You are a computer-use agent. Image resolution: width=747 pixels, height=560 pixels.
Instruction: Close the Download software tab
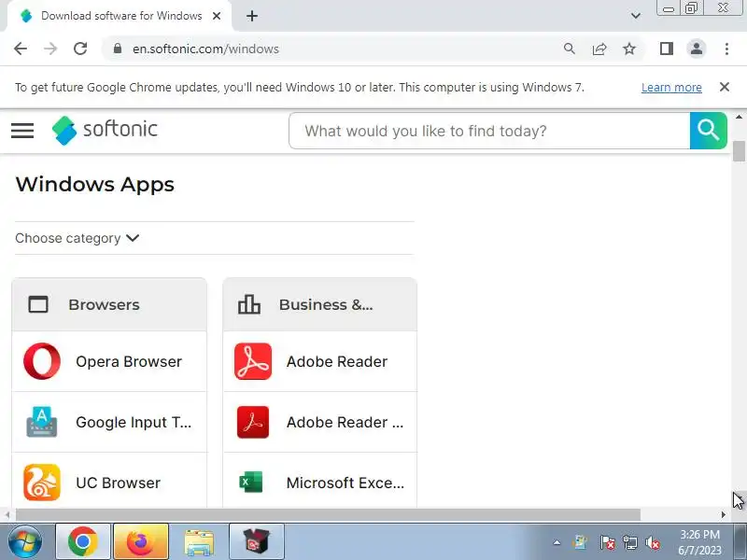pyautogui.click(x=217, y=16)
